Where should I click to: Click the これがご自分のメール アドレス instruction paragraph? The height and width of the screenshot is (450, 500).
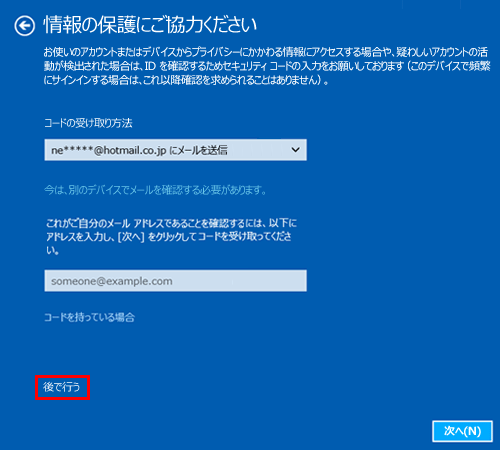point(171,236)
